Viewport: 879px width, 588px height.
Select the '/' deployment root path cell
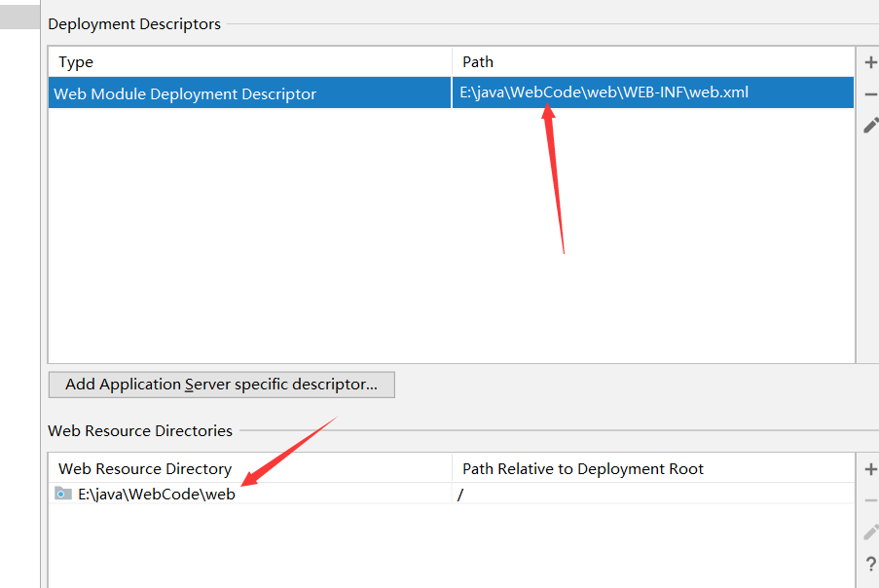tap(653, 494)
